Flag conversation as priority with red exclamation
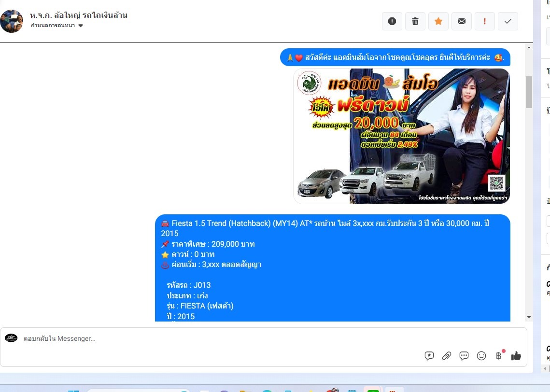The image size is (550, 392). 484,21
